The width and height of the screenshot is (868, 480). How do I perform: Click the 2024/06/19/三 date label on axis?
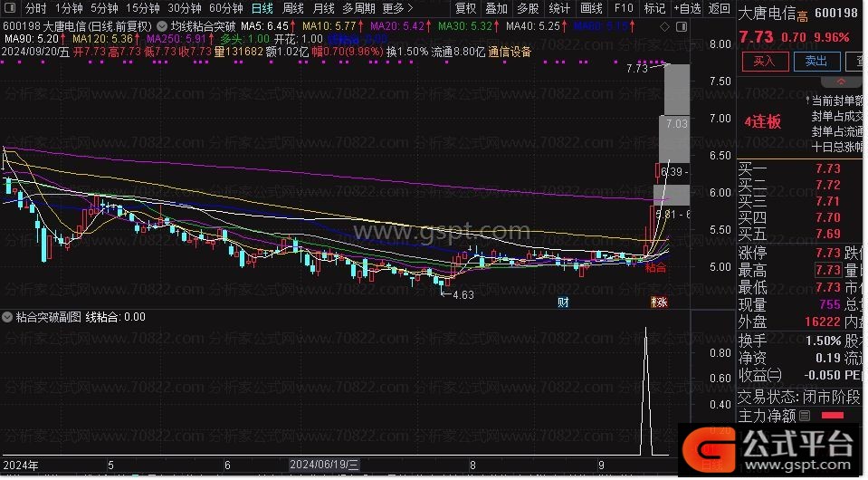[x=324, y=465]
